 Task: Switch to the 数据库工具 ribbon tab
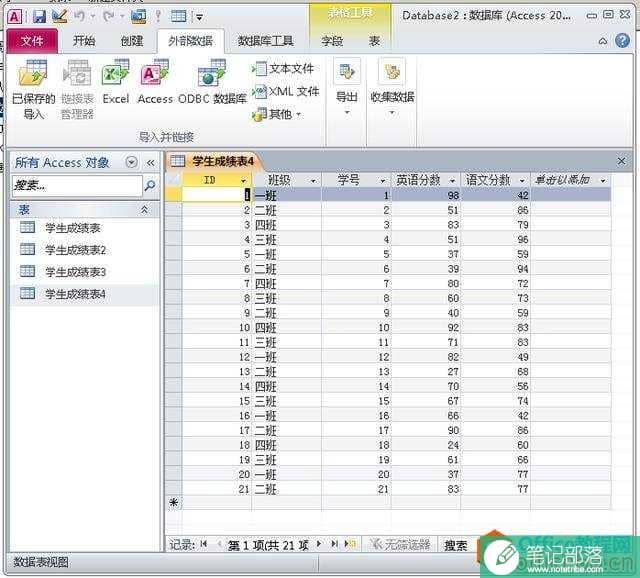265,41
